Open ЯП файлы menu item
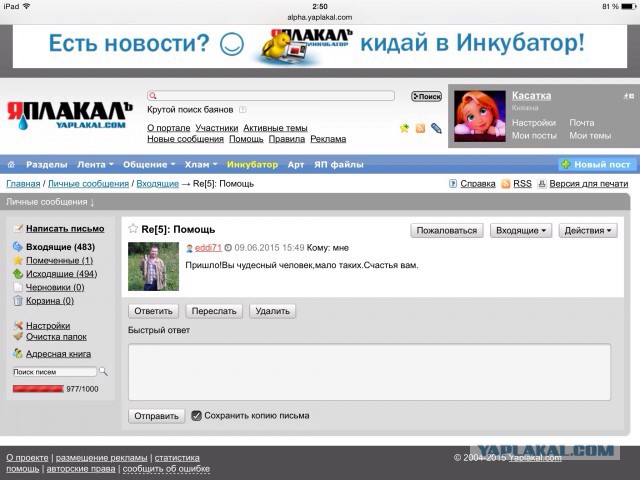Viewport: 640px width, 480px height. pos(339,164)
